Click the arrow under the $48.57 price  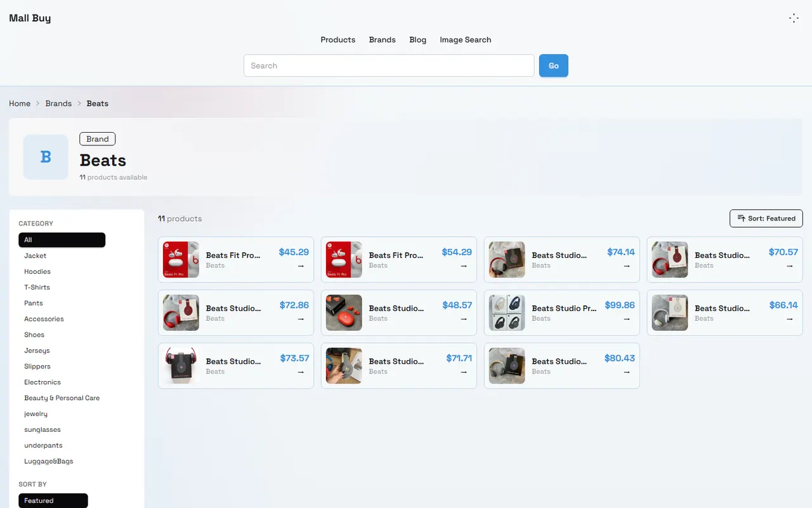click(464, 319)
